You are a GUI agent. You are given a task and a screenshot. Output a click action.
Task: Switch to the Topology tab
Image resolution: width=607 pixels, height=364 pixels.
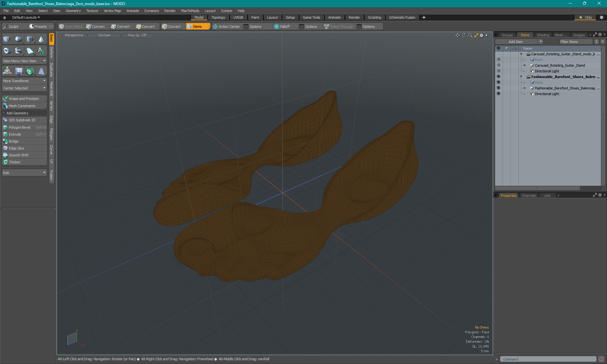point(218,17)
